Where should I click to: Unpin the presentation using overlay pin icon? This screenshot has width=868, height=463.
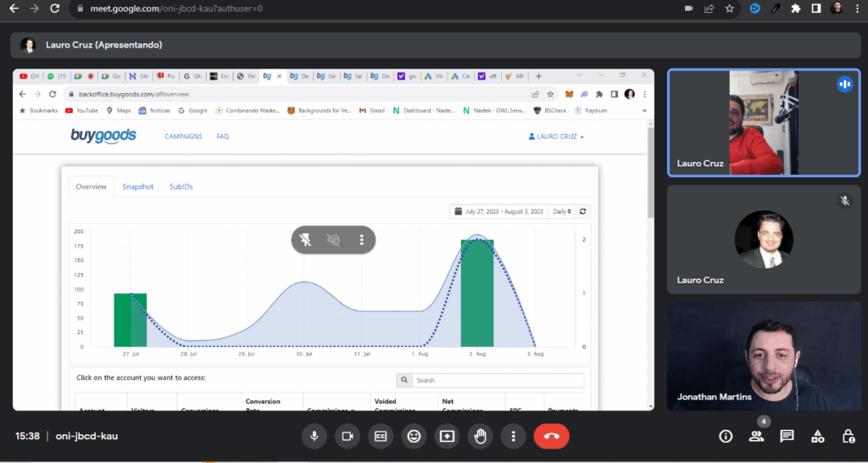tap(305, 240)
